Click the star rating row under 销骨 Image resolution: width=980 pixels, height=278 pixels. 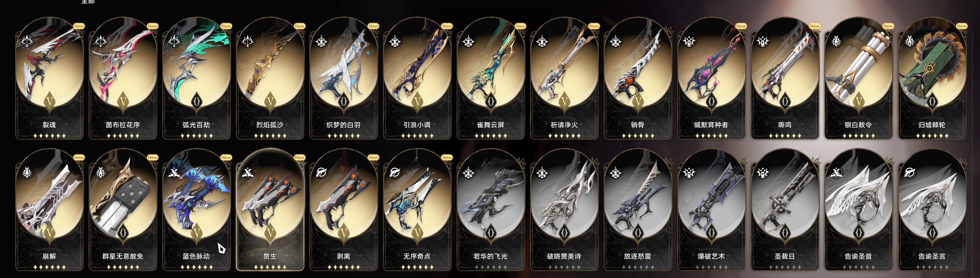click(x=638, y=136)
